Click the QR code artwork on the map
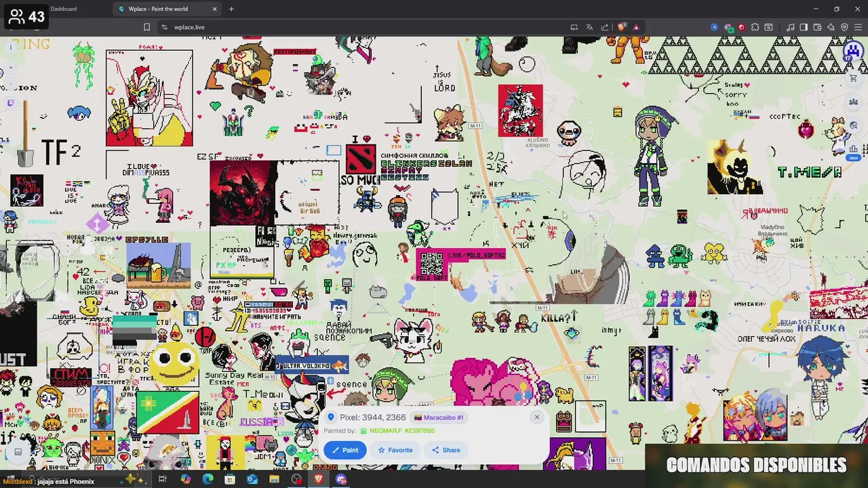This screenshot has width=868, height=488. coord(431,263)
